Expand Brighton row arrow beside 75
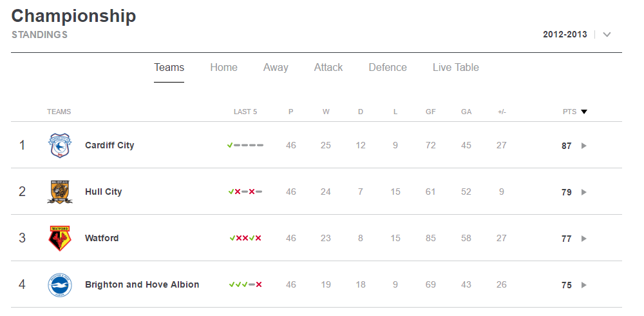The height and width of the screenshot is (316, 644). [x=583, y=285]
